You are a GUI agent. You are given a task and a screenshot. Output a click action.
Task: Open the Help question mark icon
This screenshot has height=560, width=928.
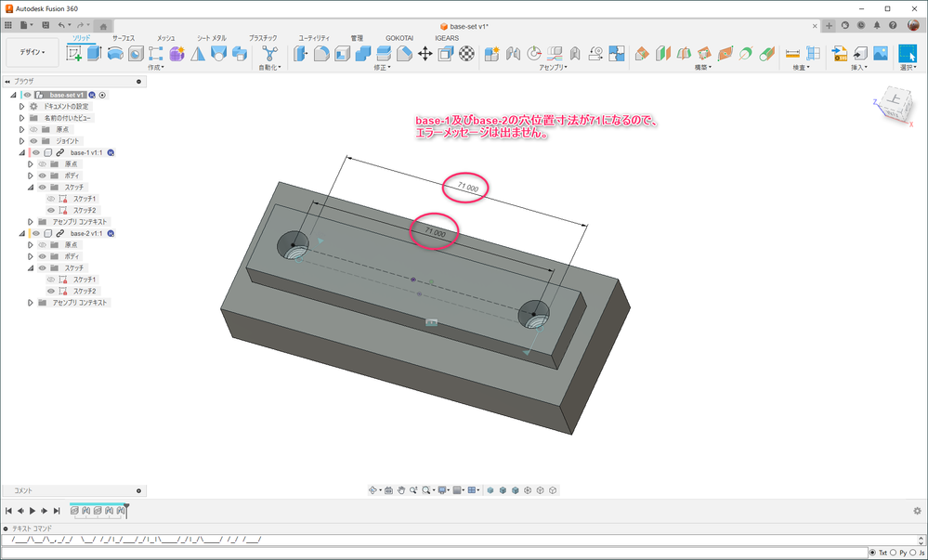(x=893, y=25)
